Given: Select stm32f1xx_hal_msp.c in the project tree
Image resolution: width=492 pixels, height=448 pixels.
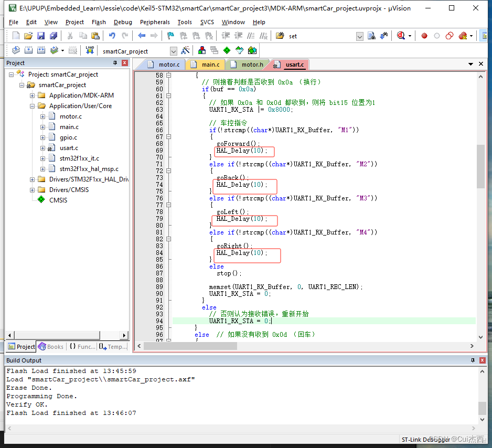Looking at the screenshot, I should point(89,169).
